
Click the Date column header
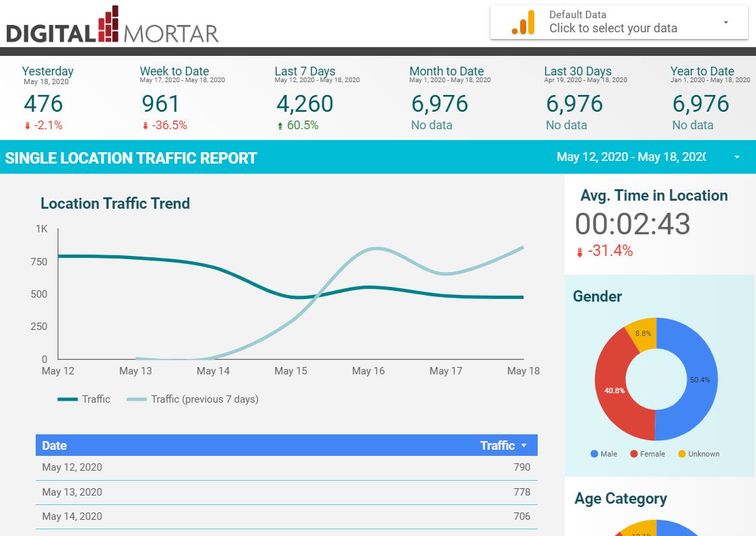[x=54, y=446]
